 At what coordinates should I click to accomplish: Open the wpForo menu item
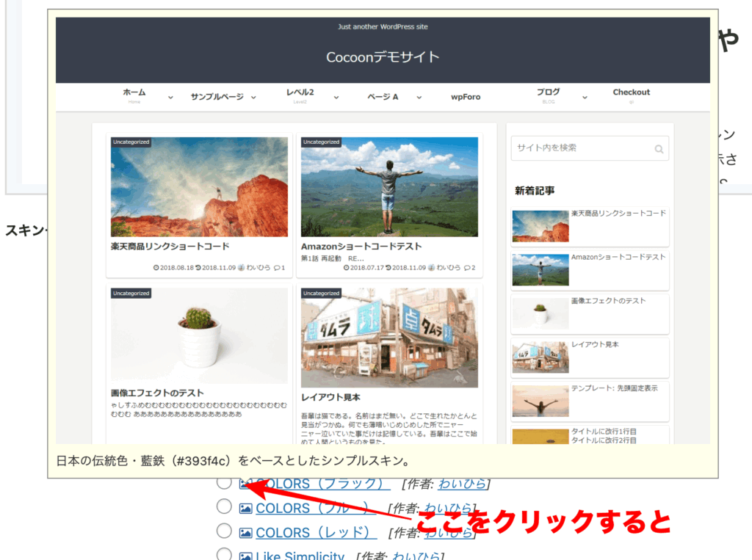466,97
